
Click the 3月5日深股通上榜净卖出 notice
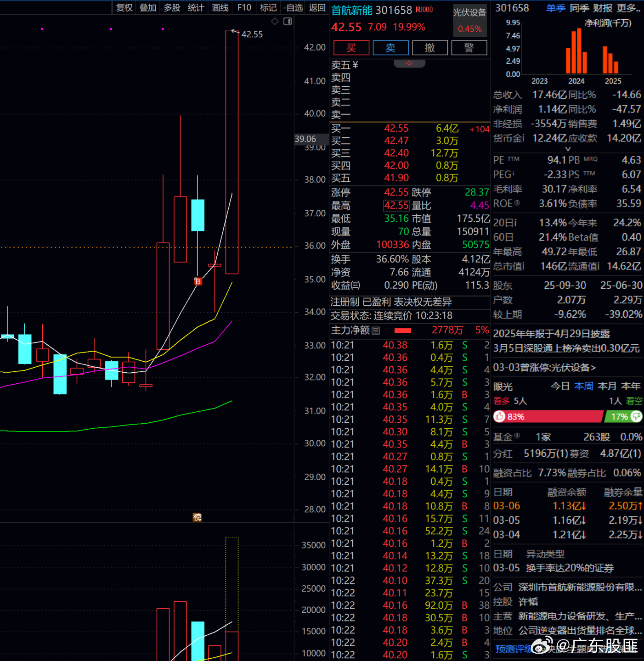coord(566,348)
